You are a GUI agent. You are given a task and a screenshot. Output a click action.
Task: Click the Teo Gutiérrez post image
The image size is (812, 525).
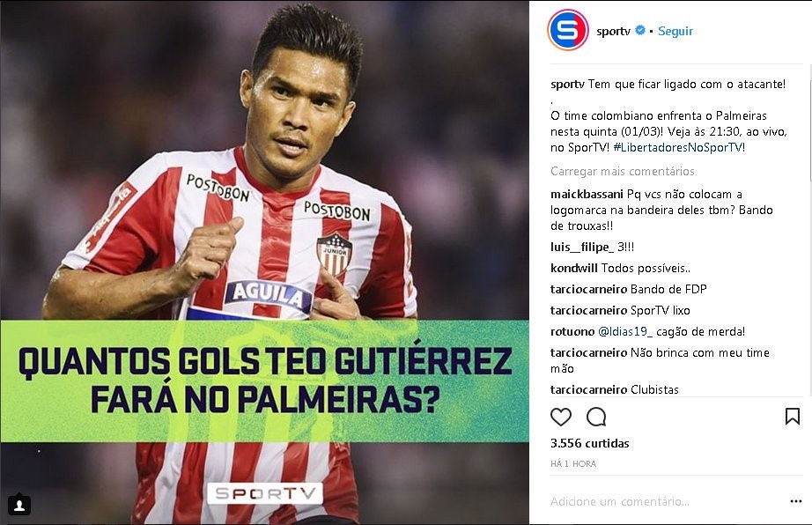click(x=264, y=262)
